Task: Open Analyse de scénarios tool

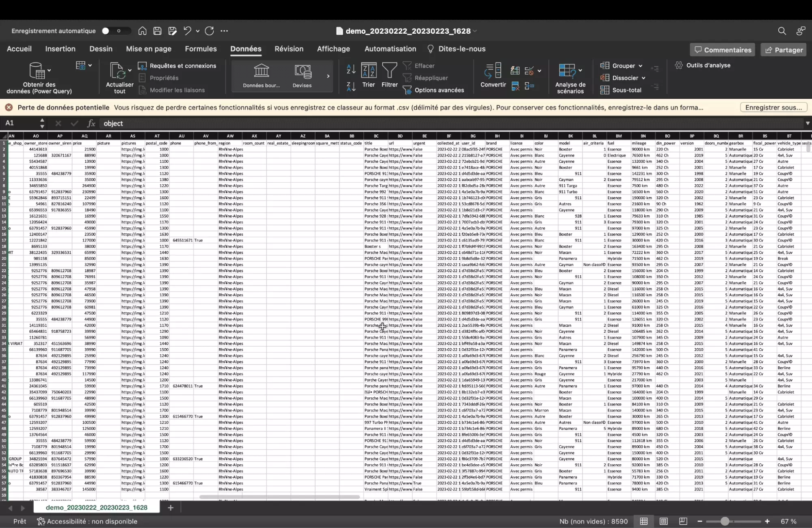Action: (x=567, y=71)
